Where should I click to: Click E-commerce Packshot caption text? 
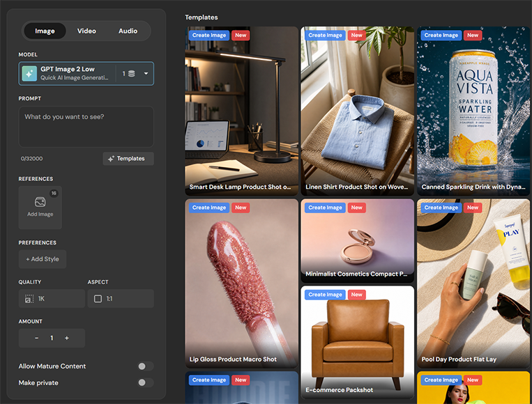pos(340,390)
